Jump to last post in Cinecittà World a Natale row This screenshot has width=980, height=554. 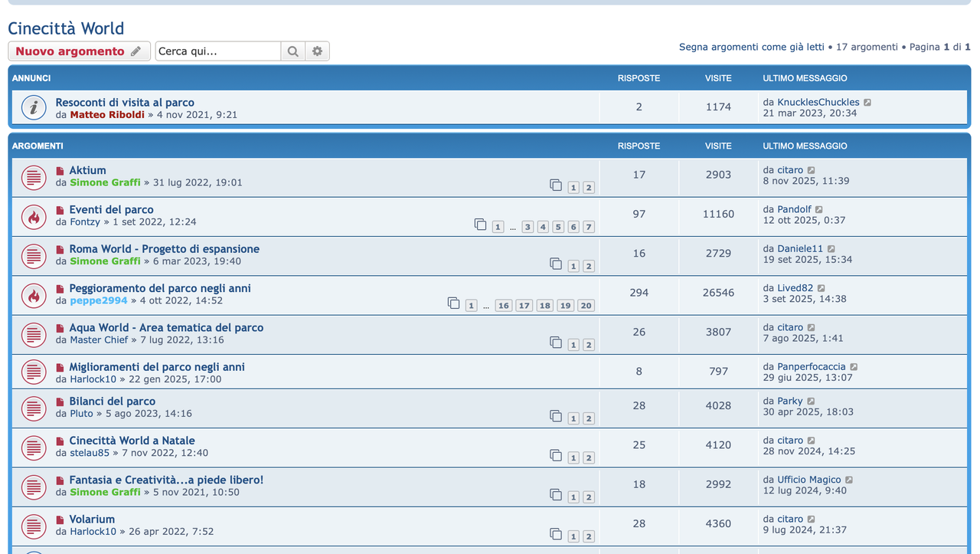click(812, 441)
